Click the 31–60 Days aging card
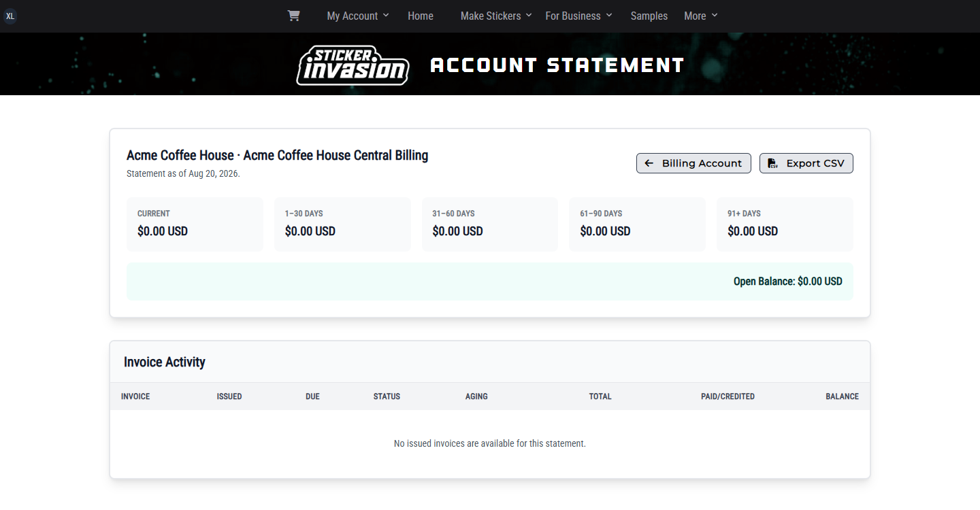Screen dimensions: 980x510 (490, 224)
